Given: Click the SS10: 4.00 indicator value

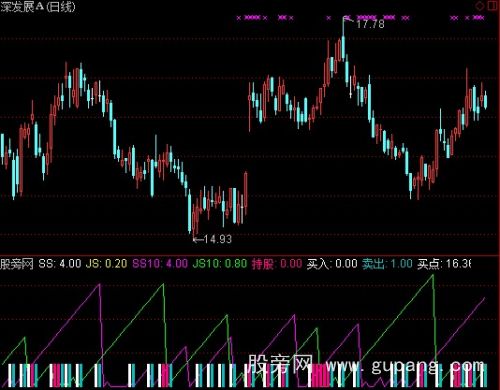Looking at the screenshot, I should pos(160,264).
